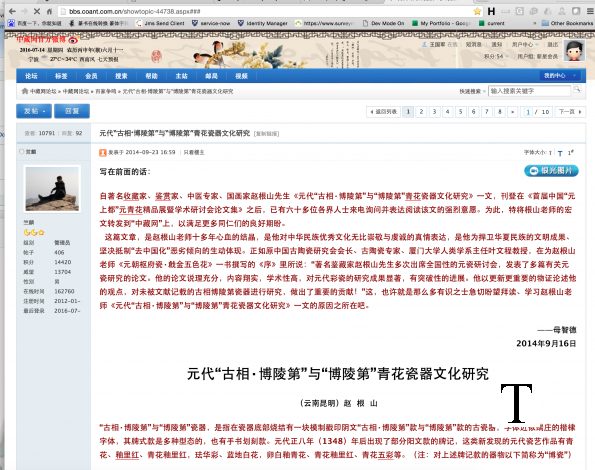Open 通知 notifications link

point(497,44)
